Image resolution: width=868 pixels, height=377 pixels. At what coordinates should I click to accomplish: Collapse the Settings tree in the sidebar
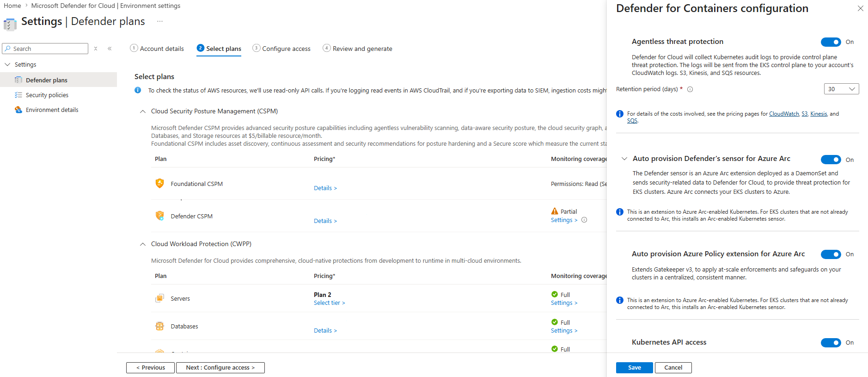tap(7, 64)
